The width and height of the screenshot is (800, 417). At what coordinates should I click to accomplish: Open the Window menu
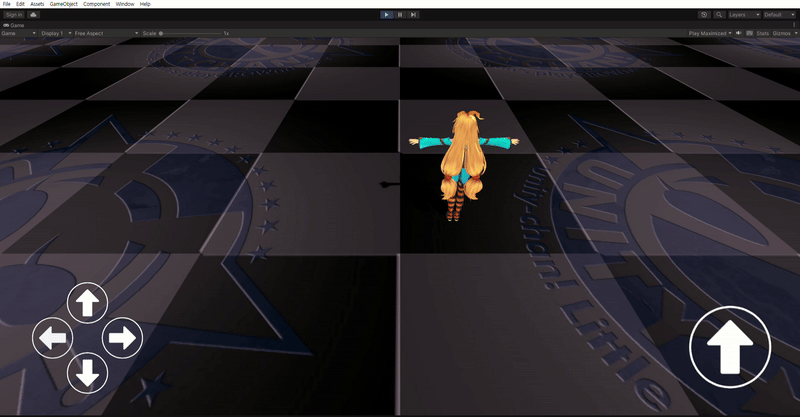click(124, 4)
